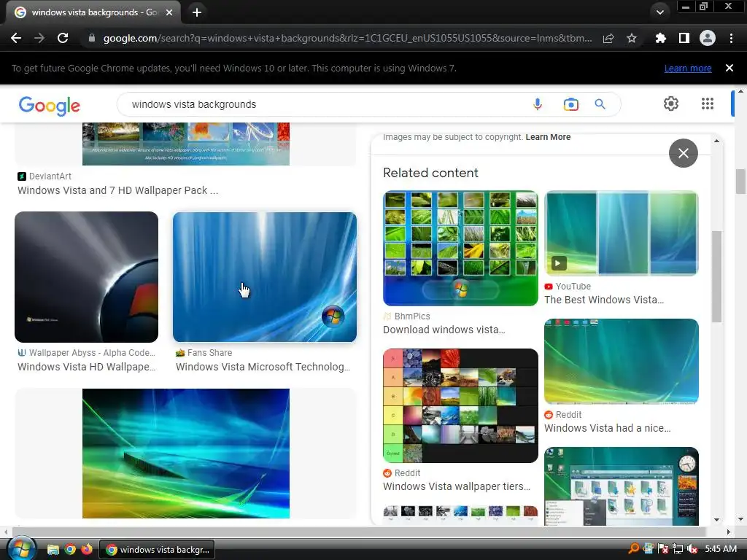Open The Best Windows Vista YouTube title
The image size is (747, 560).
click(x=604, y=300)
